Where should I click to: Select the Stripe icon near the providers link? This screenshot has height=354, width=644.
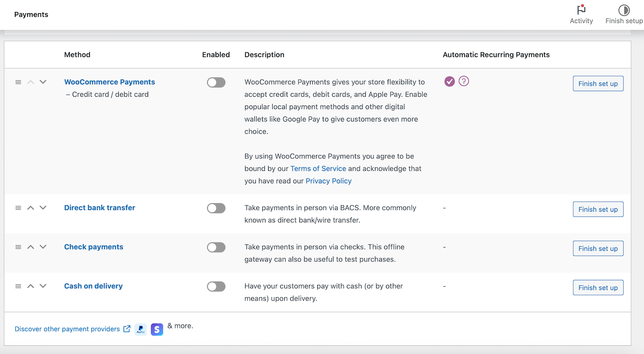pos(156,329)
